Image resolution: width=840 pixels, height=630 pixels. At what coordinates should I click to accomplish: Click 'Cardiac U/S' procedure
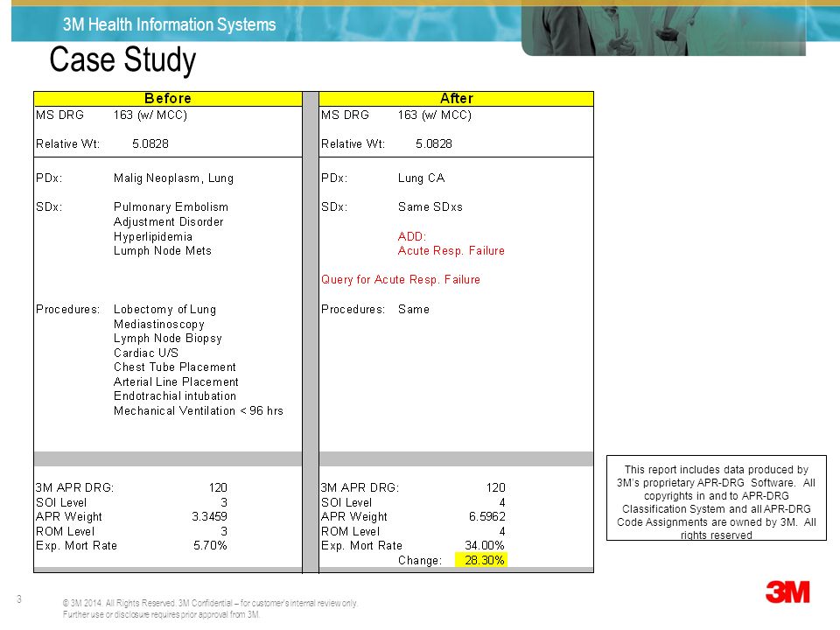click(146, 353)
